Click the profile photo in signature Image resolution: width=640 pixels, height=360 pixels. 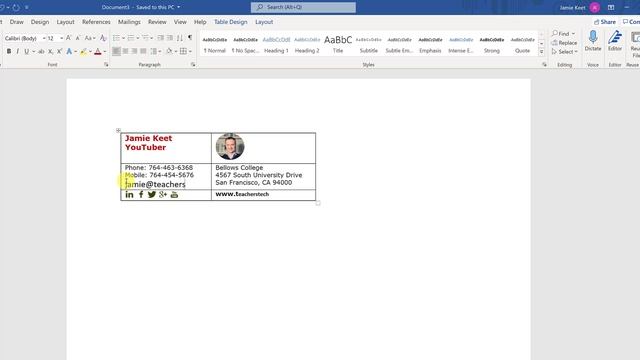click(x=230, y=146)
